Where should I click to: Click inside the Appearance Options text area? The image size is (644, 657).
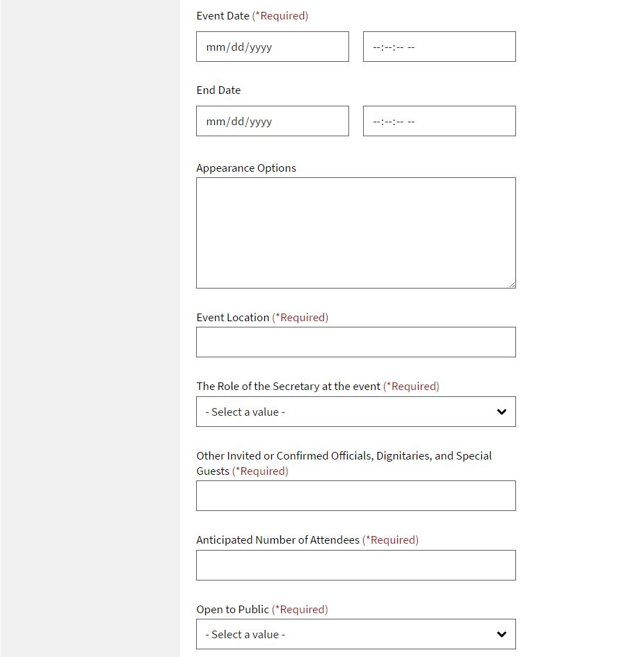point(355,232)
